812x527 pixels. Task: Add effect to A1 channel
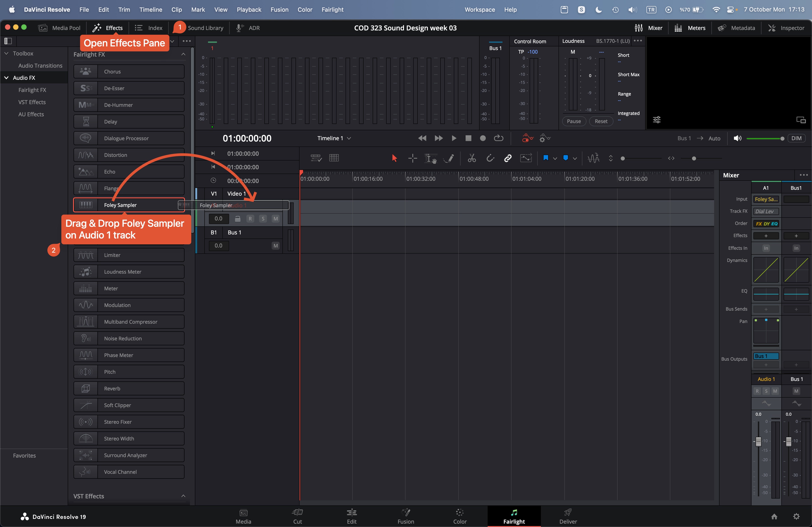pos(766,236)
